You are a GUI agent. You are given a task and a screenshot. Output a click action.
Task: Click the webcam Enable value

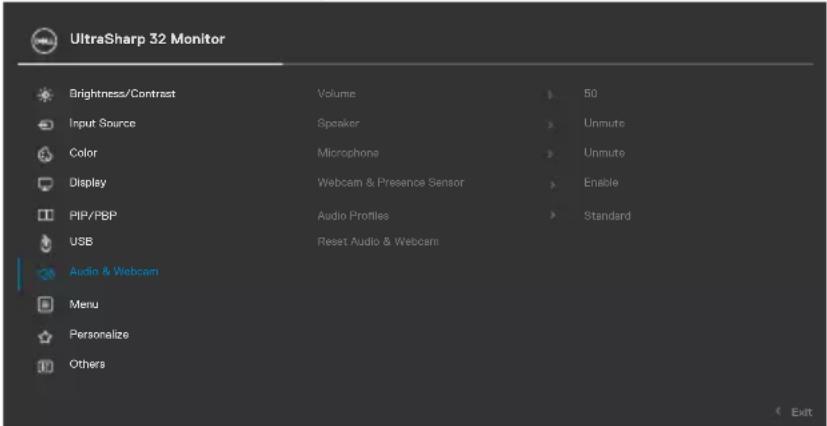coord(601,182)
